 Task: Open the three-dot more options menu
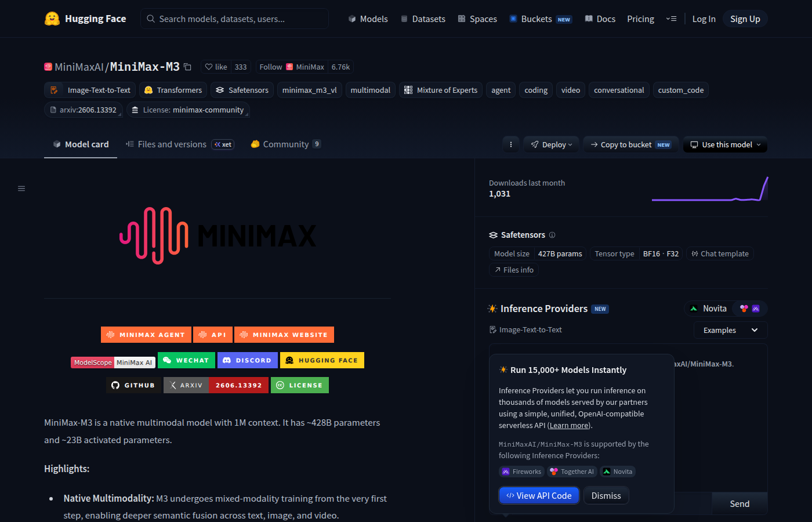[x=510, y=144]
